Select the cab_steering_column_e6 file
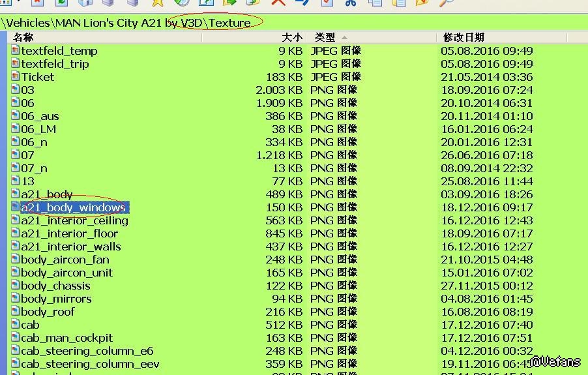Screen dimensions: 588x375 click(x=87, y=351)
